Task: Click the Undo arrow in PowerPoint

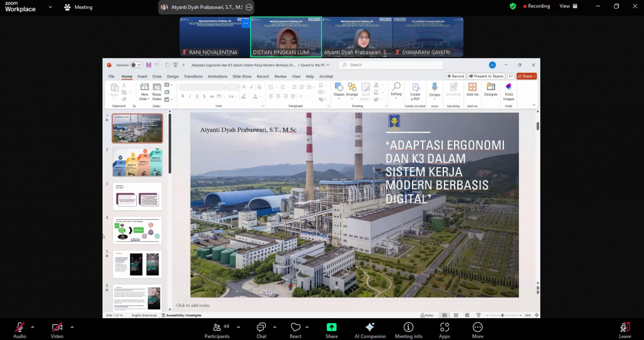Action: tap(156, 65)
